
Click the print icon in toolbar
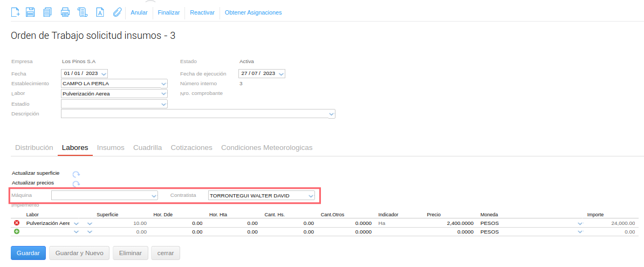coord(65,12)
